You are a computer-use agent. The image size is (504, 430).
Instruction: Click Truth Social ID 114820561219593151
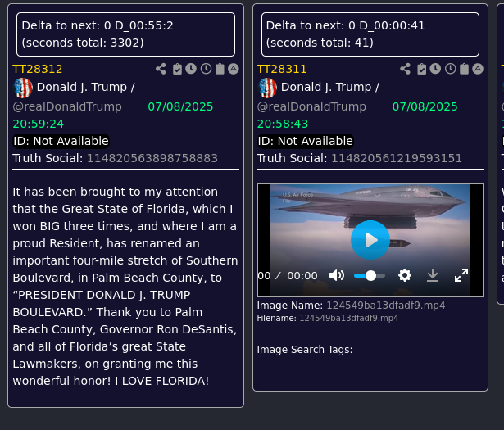(x=397, y=158)
